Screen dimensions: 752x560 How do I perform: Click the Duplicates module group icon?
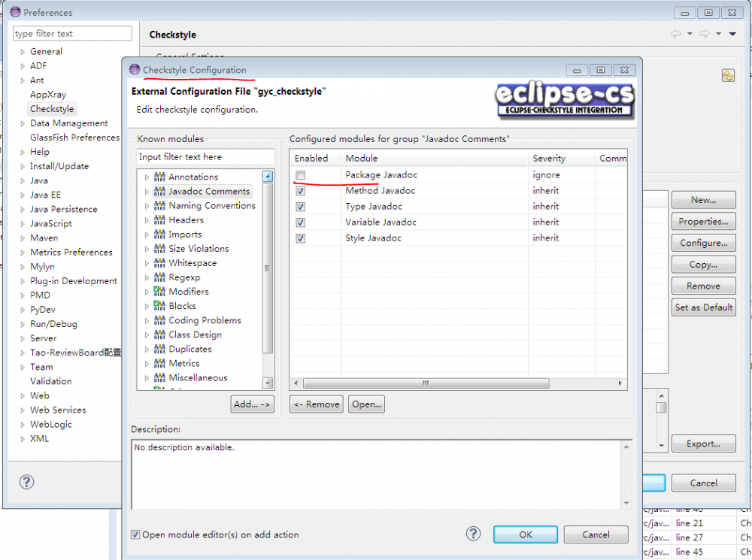159,349
